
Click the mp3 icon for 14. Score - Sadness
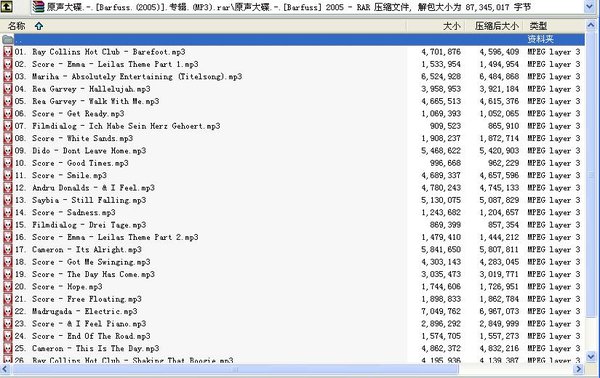click(x=8, y=212)
